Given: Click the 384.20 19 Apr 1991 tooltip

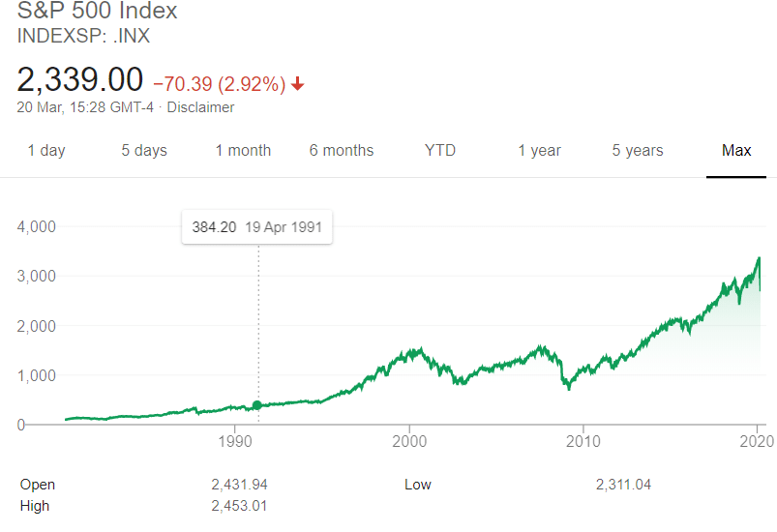Looking at the screenshot, I should tap(256, 229).
